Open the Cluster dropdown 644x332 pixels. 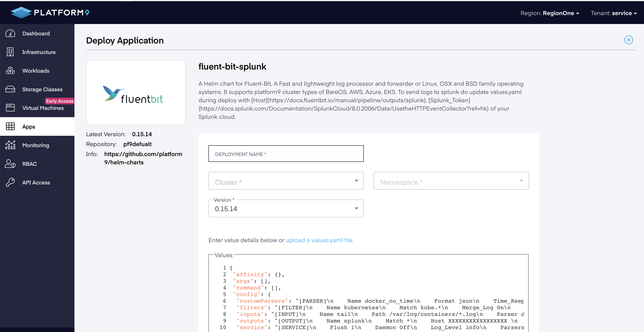(x=286, y=181)
